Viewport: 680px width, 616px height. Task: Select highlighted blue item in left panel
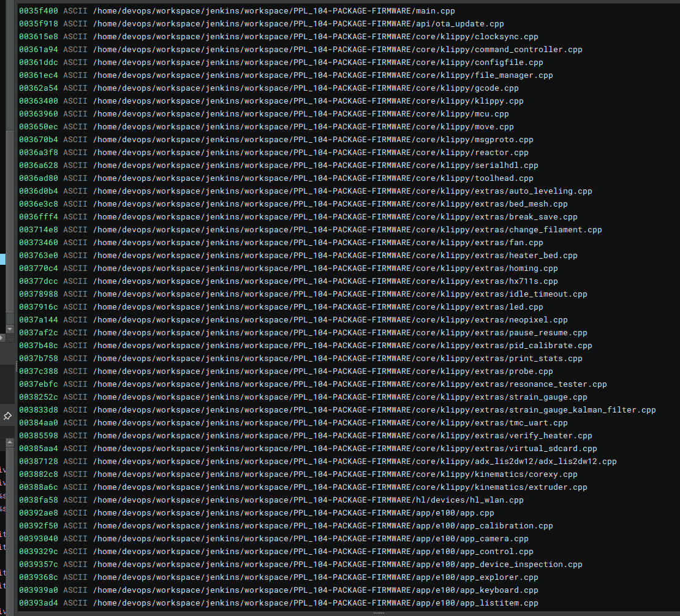[2, 259]
